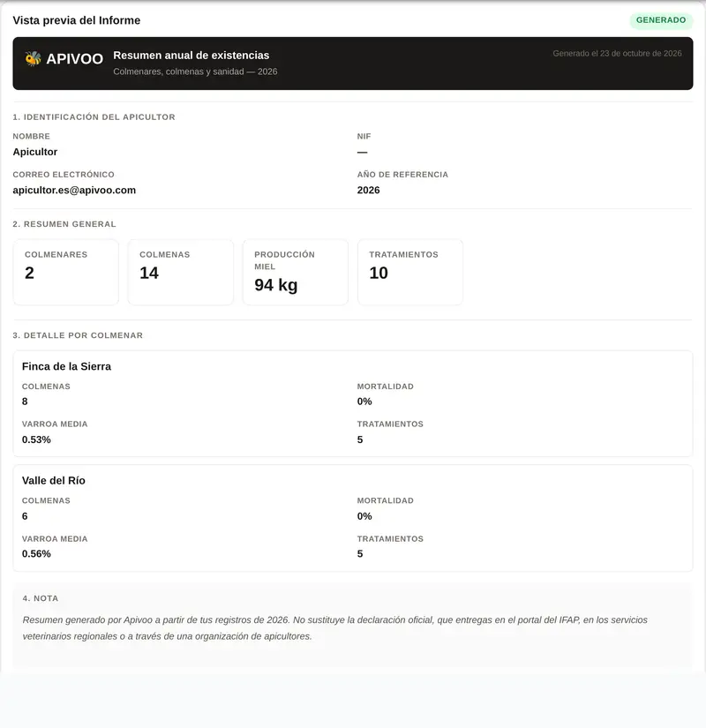Image resolution: width=706 pixels, height=728 pixels.
Task: Select the "94 kg" honey production value
Action: pos(276,285)
